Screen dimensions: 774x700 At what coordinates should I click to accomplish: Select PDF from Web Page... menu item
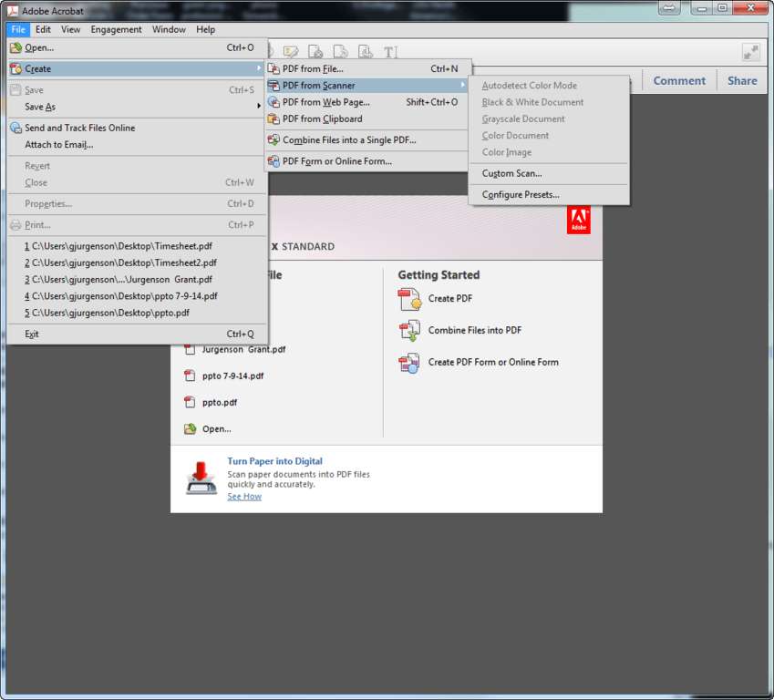pyautogui.click(x=366, y=102)
